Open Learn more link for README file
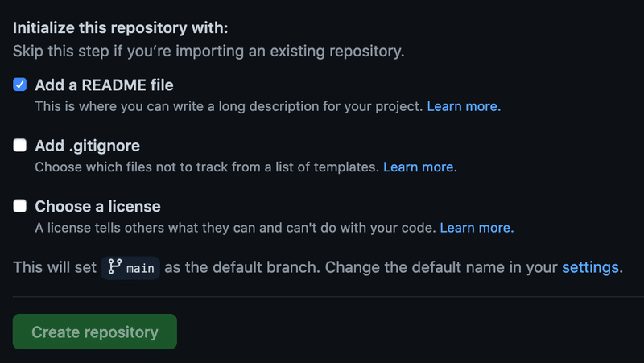Viewport: 644px width, 363px height. pos(463,106)
